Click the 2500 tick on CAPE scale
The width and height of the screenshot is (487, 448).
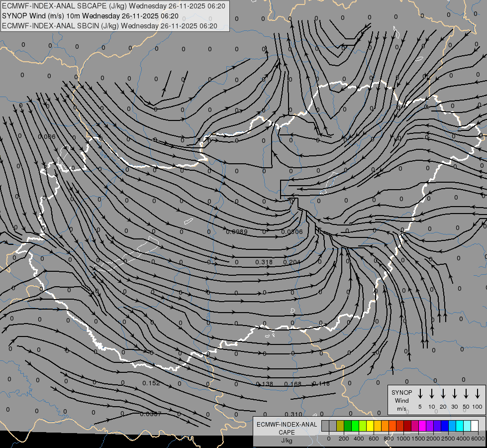tap(448, 439)
